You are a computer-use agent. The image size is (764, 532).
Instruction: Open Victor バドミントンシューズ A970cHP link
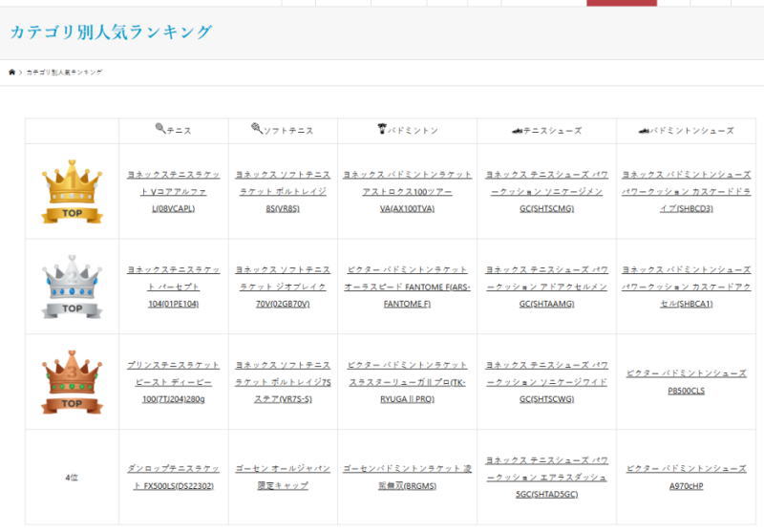tap(686, 477)
